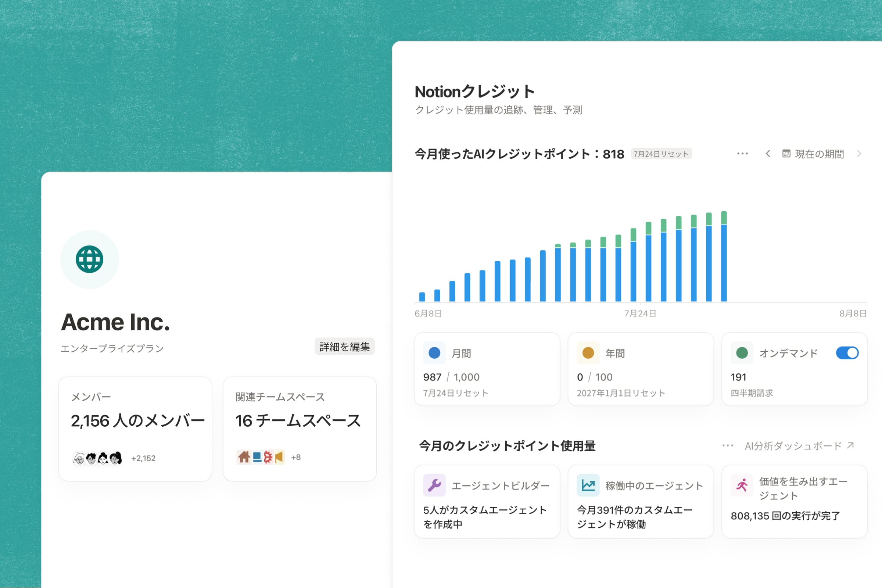Viewport: 882px width, 588px height.
Task: Click the 2027年1月1日リセット text
Action: point(621,392)
